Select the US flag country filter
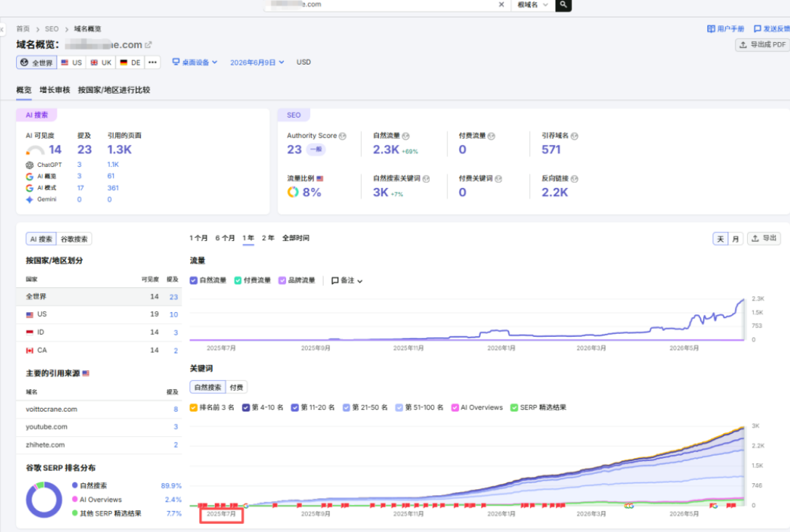Image resolution: width=790 pixels, height=532 pixels. point(72,62)
